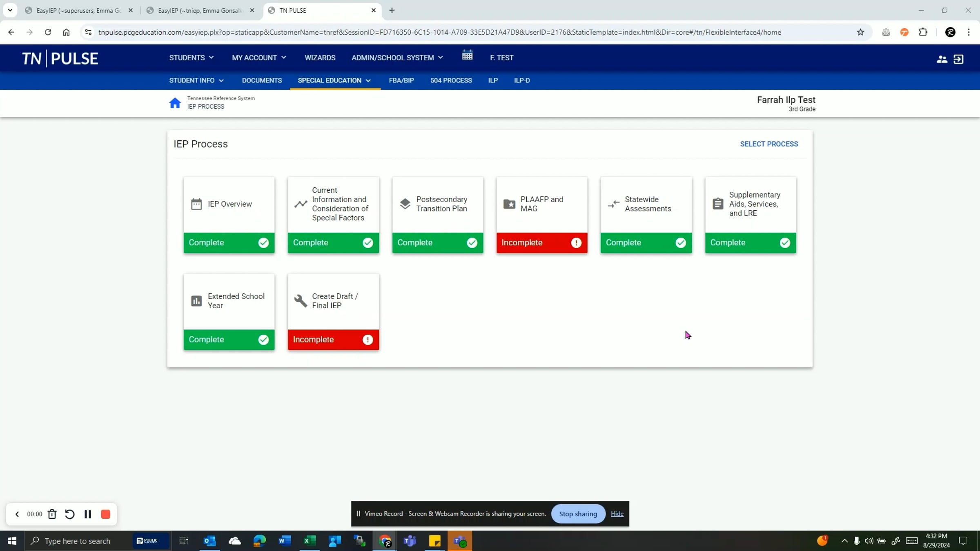Click the Complete checkmark on Statewide Assessments

pos(680,242)
